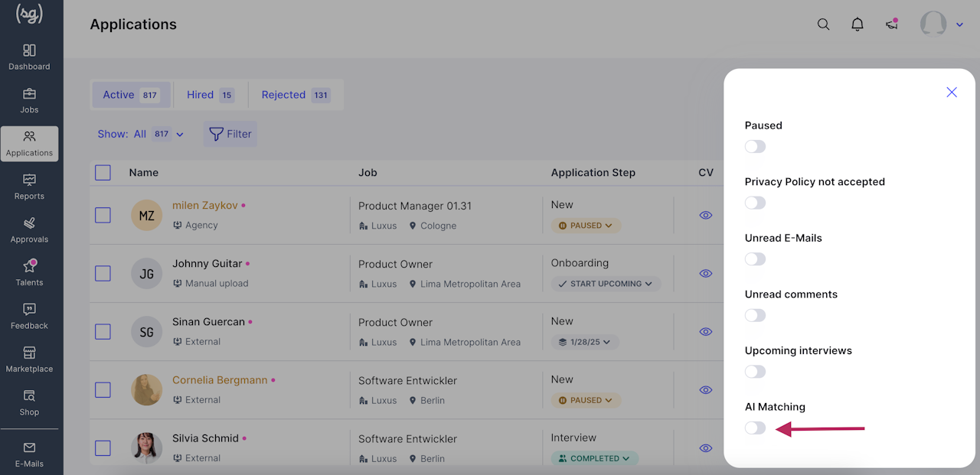This screenshot has height=475, width=980.
Task: Open Marketplace from the sidebar
Action: click(x=29, y=360)
